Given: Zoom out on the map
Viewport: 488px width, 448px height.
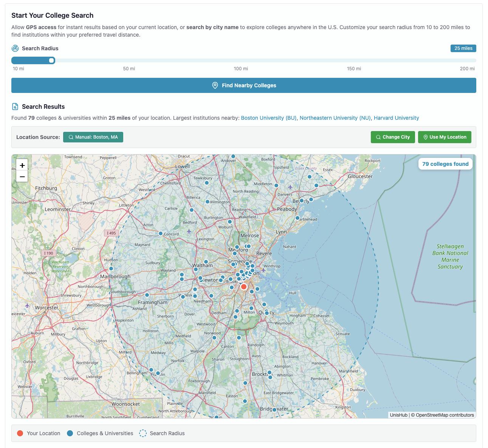Looking at the screenshot, I should coord(22,176).
